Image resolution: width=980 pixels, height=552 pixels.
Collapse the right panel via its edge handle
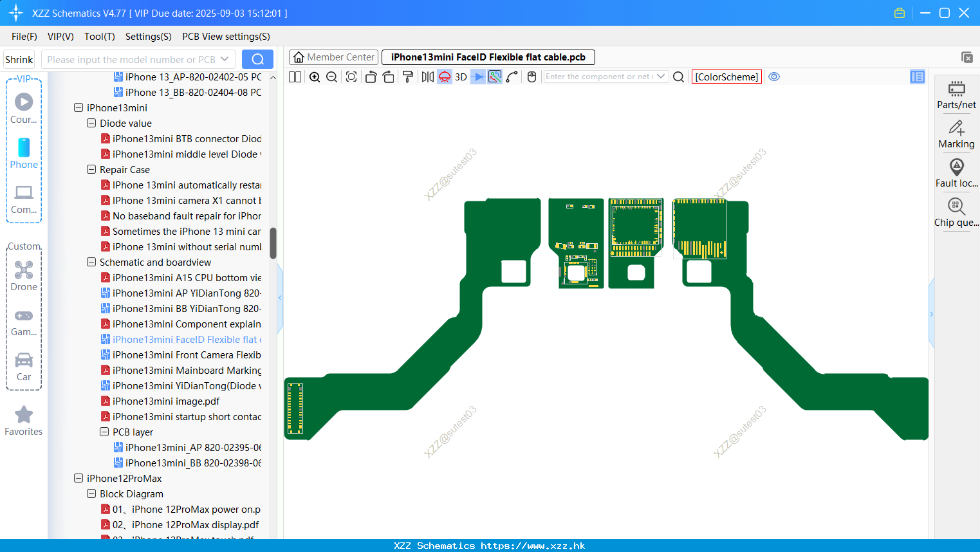point(931,314)
